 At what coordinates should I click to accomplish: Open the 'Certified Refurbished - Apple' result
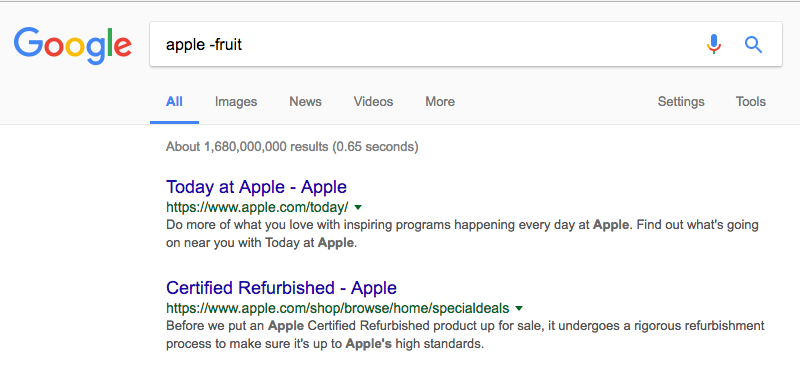click(x=281, y=288)
